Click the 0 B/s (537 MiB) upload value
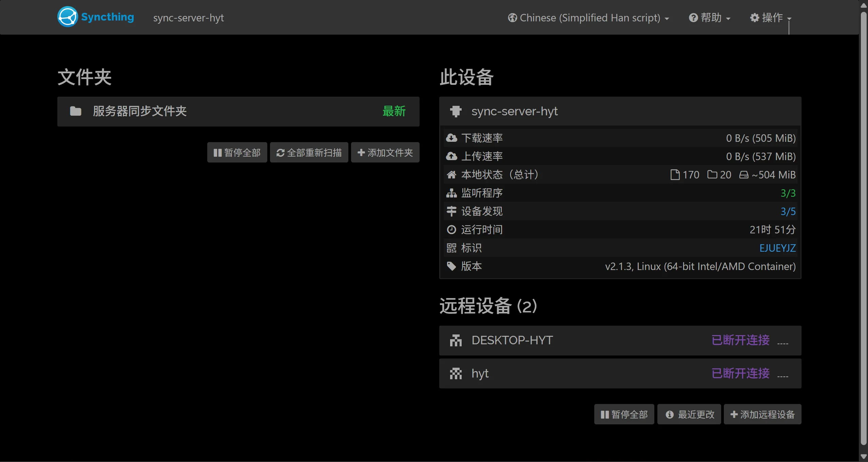Screen dimensions: 868x462 761,156
